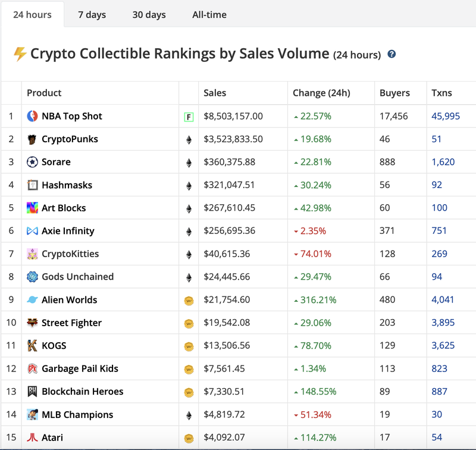This screenshot has height=450, width=476.
Task: Click the 17,456 buyers value
Action: tap(393, 116)
